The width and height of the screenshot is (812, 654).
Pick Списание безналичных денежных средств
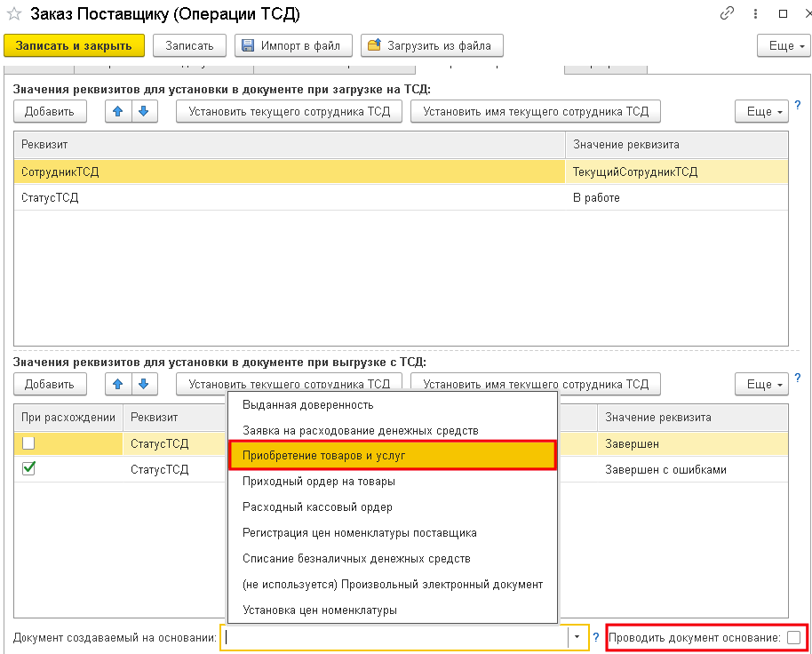click(x=393, y=558)
